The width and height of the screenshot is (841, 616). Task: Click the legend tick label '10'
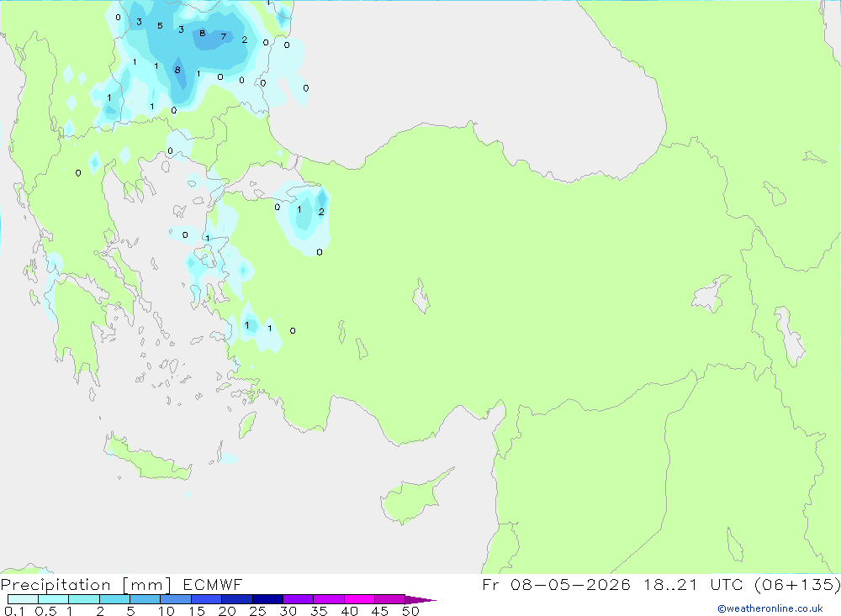[166, 611]
